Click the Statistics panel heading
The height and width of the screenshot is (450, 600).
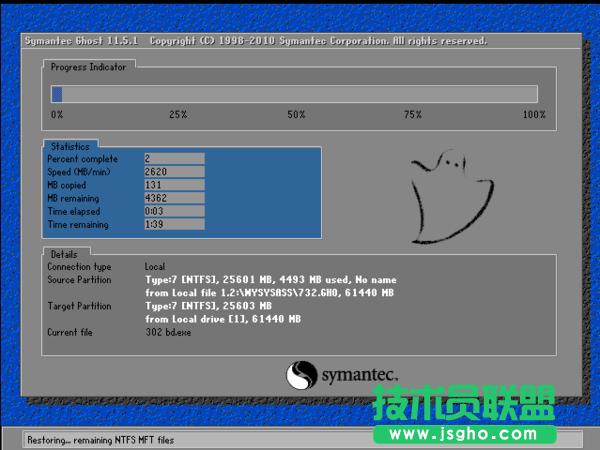70,147
